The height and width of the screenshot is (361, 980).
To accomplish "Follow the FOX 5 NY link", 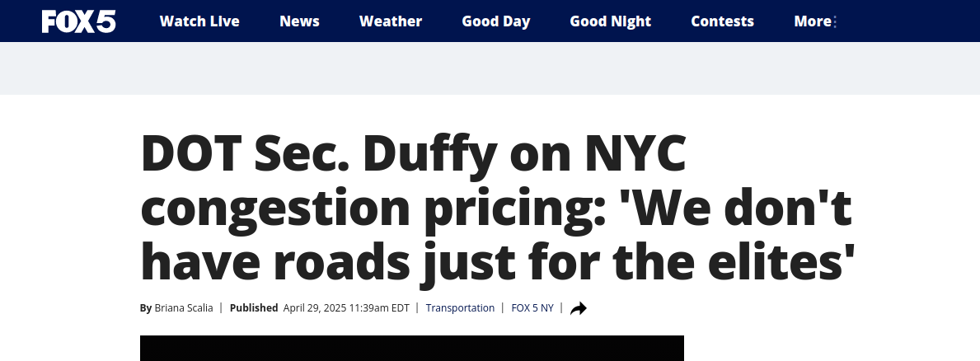I will point(532,308).
